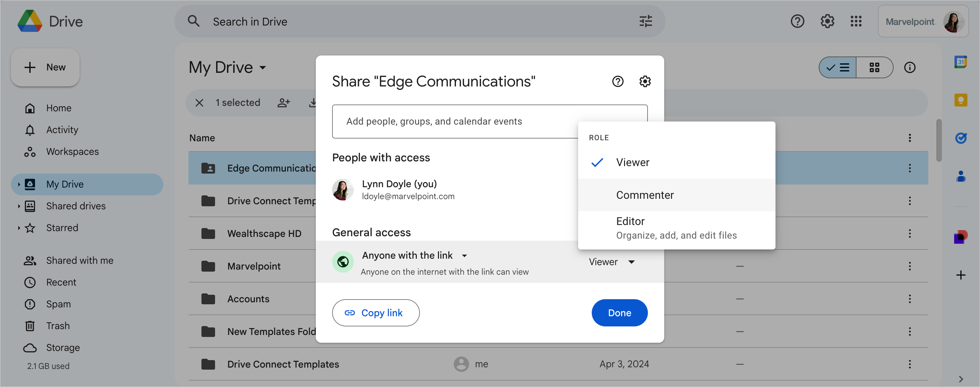Open search filter options icon
980x387 pixels.
[x=646, y=21]
